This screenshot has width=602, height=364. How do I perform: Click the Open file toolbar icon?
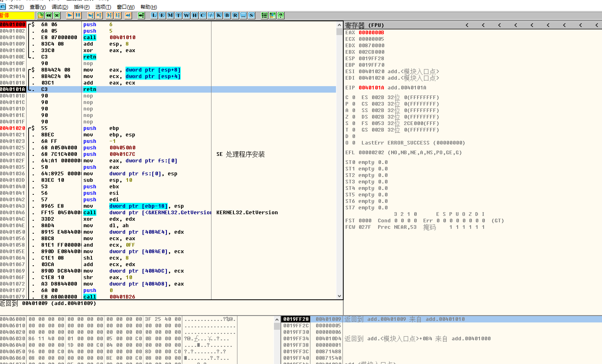click(41, 16)
